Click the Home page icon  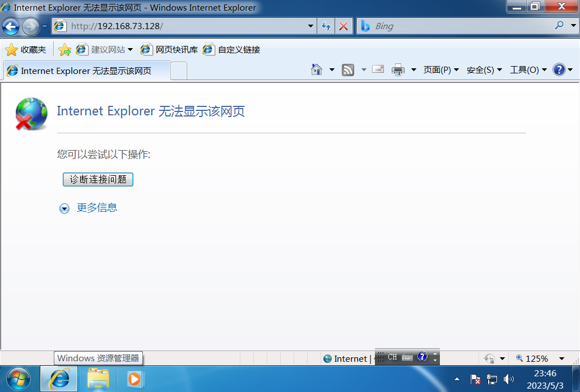coord(317,69)
